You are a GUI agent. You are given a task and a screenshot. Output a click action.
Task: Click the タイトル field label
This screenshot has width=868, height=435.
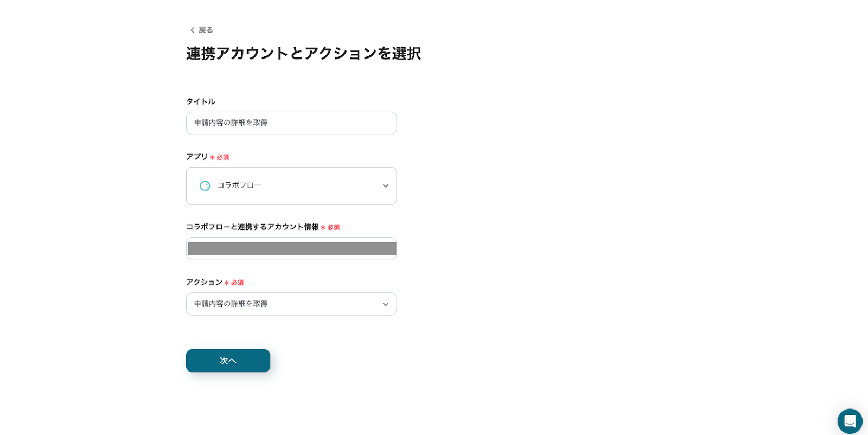pyautogui.click(x=200, y=101)
